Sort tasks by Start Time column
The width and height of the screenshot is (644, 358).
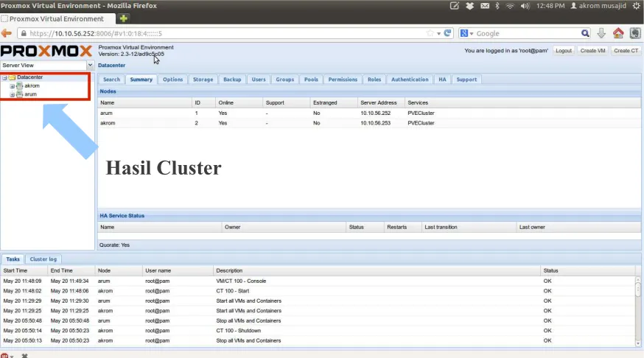pos(24,270)
